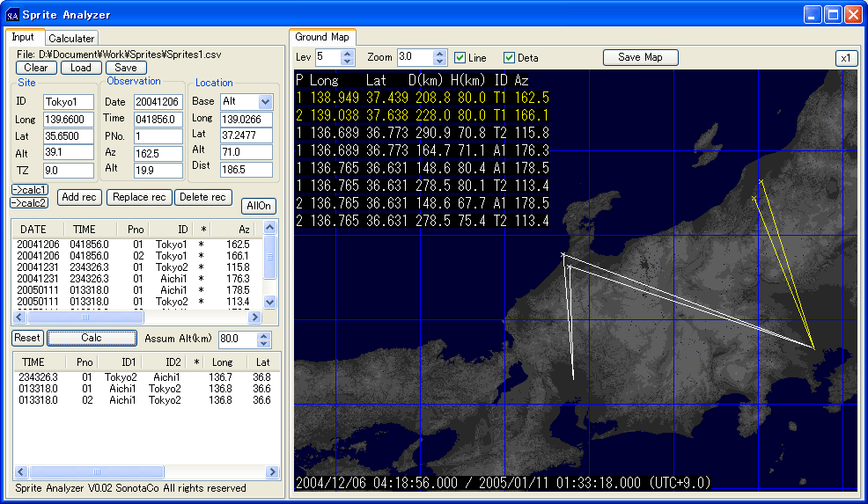868x504 pixels.
Task: Click Lev spinner up arrow
Action: [347, 53]
